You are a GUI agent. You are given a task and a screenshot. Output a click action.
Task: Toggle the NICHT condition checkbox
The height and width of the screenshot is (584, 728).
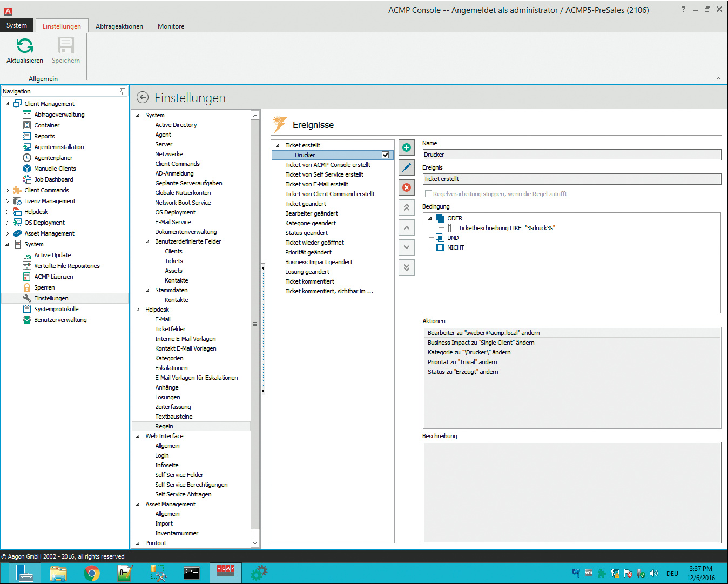click(x=440, y=247)
